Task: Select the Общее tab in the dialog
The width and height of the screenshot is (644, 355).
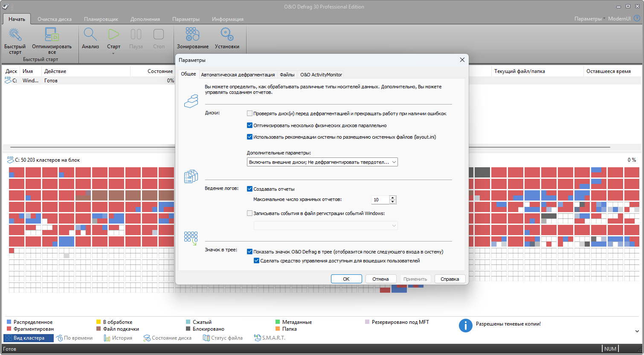Action: tap(189, 74)
